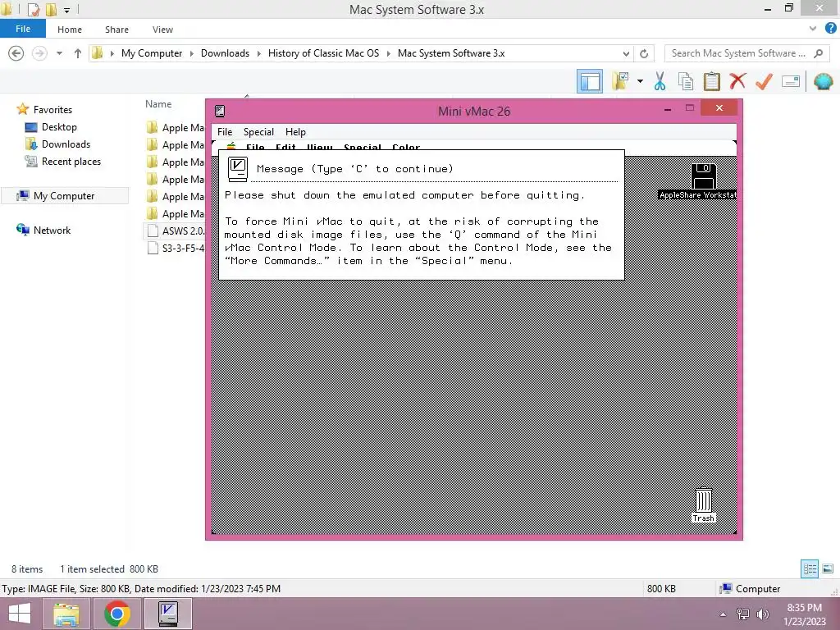Select Downloads under Favorites
The height and width of the screenshot is (630, 840).
pyautogui.click(x=66, y=144)
